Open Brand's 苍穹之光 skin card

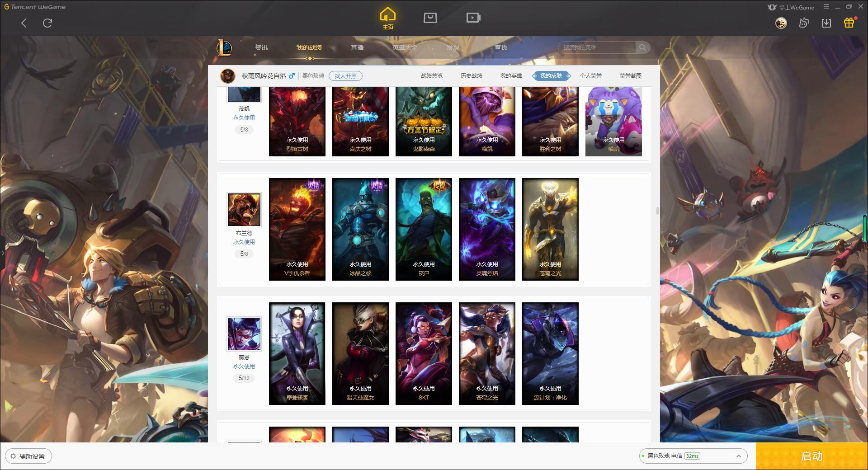pos(550,229)
